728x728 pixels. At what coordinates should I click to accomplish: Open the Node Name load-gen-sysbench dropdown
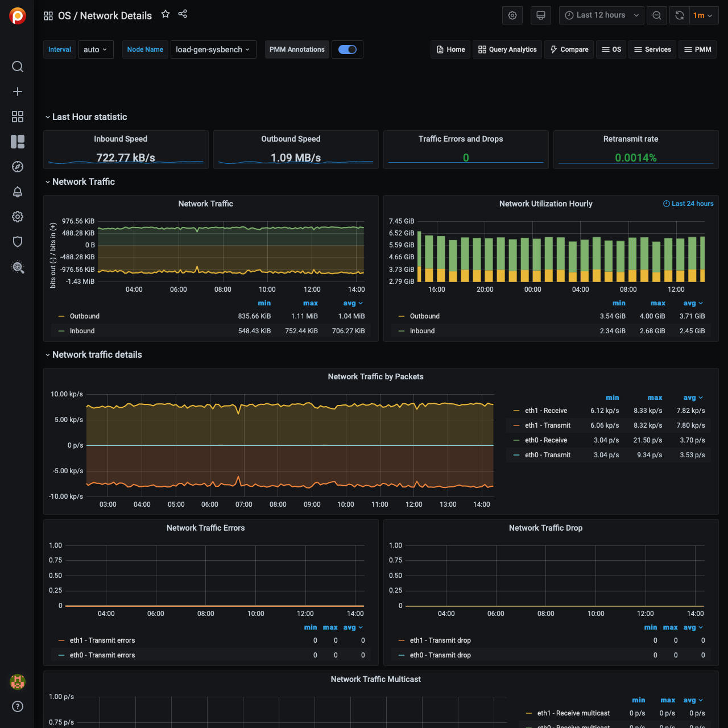213,49
